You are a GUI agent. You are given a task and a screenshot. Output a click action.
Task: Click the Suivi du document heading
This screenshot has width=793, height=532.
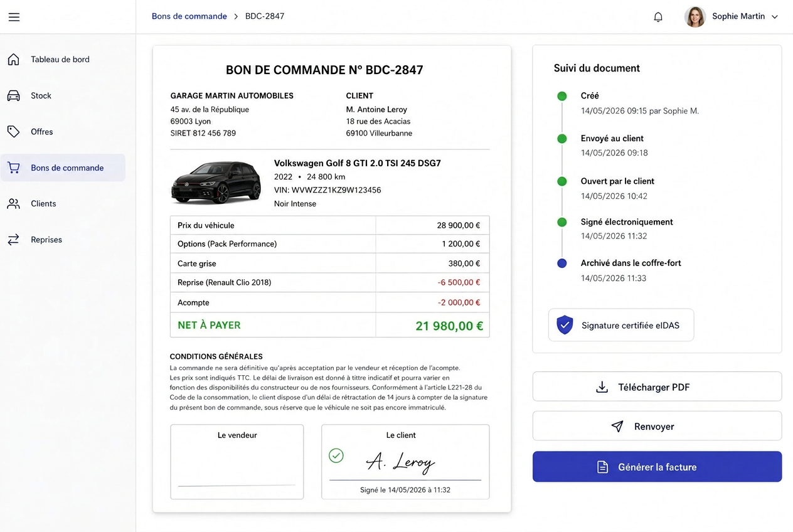[x=597, y=68]
